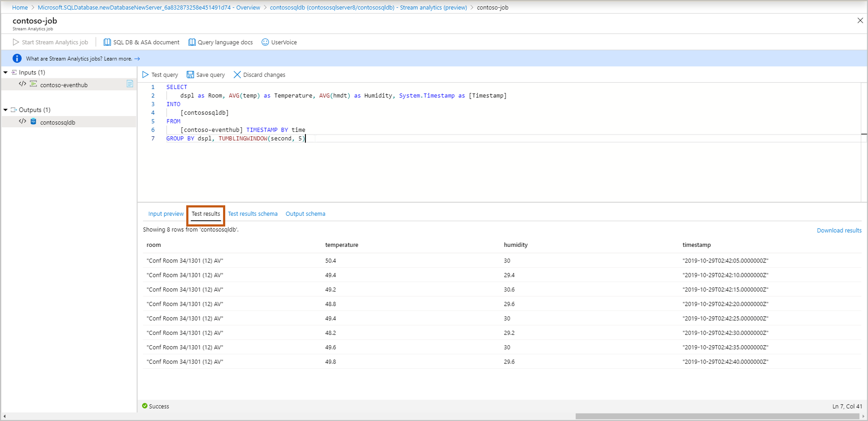Close the contoso-job blade
Screen dimensions: 868x421
[x=860, y=20]
